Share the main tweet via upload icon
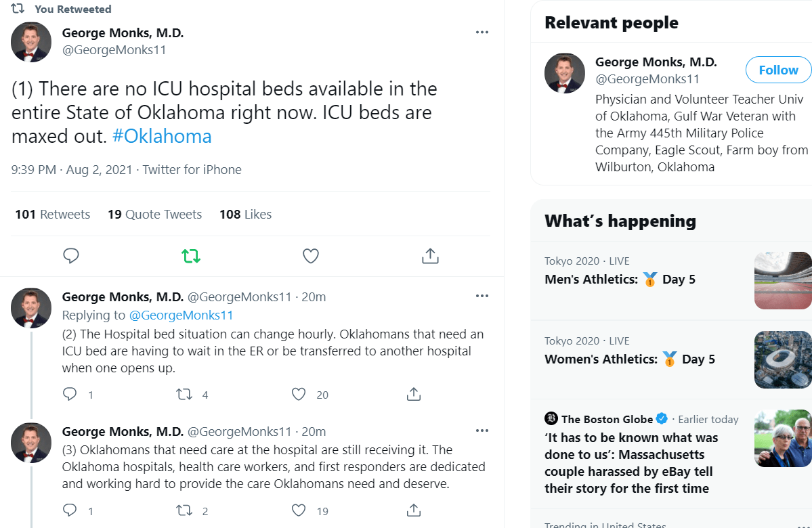 click(x=429, y=256)
